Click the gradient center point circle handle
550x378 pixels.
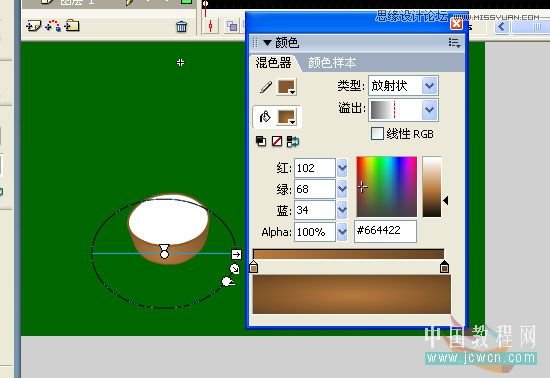[x=164, y=254]
